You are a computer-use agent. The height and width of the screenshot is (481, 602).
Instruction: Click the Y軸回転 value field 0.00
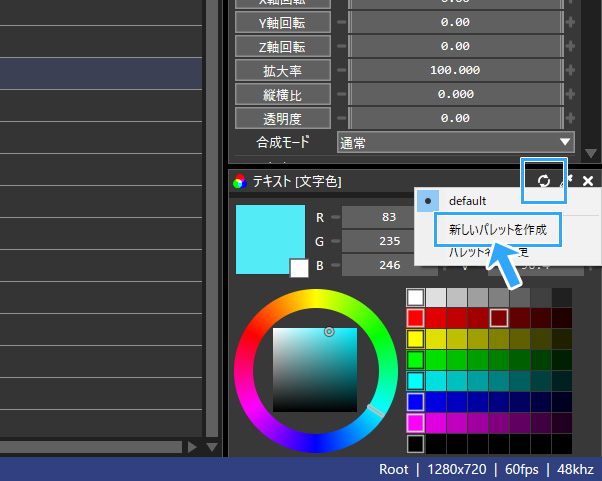[456, 22]
